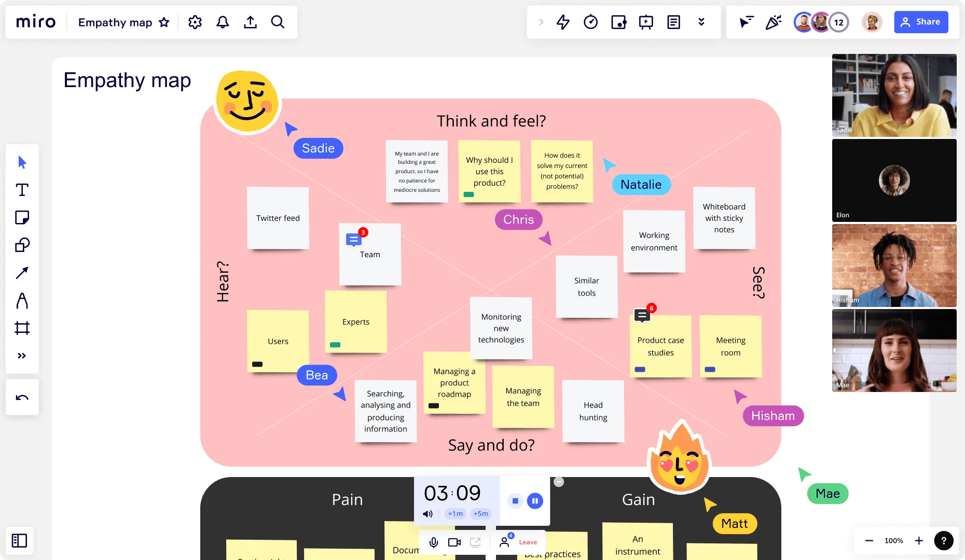This screenshot has width=965, height=560.
Task: Open comments on Product case studies
Action: [643, 314]
